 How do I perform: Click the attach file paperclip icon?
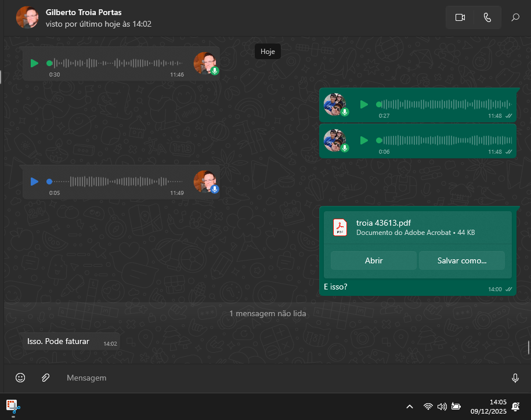[x=46, y=378]
